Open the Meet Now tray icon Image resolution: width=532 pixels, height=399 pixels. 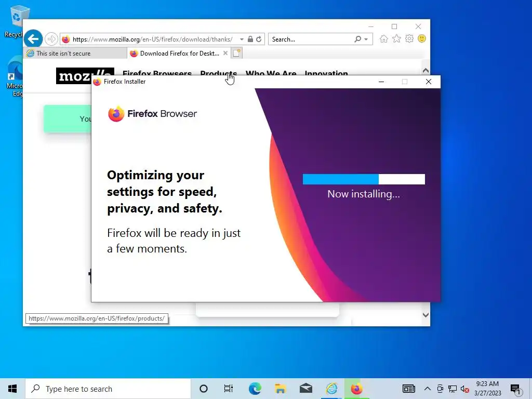point(440,389)
